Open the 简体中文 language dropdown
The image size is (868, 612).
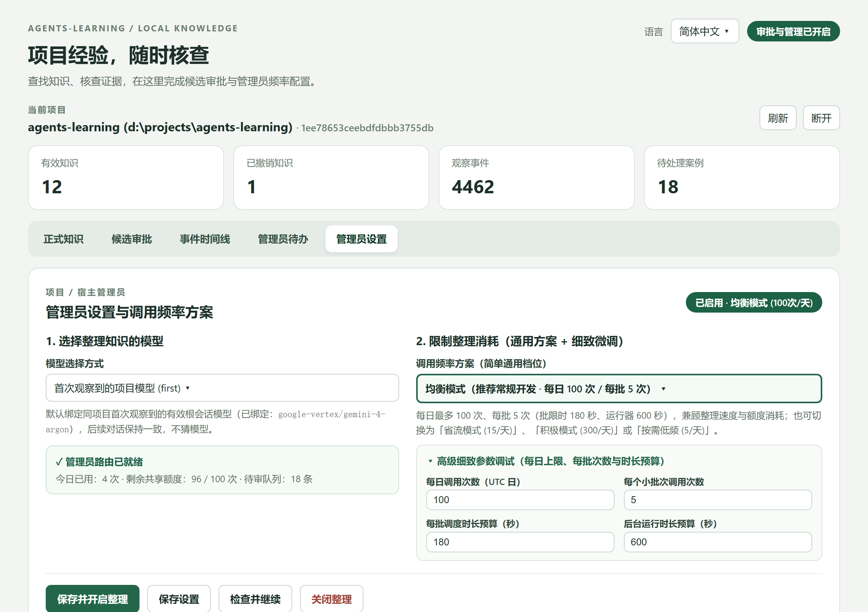[704, 31]
